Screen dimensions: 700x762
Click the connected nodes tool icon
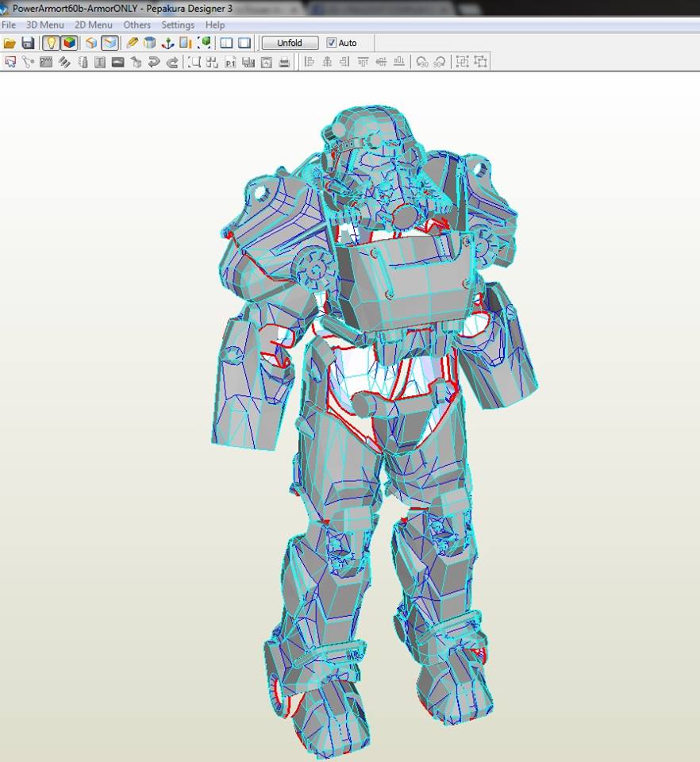[29, 62]
